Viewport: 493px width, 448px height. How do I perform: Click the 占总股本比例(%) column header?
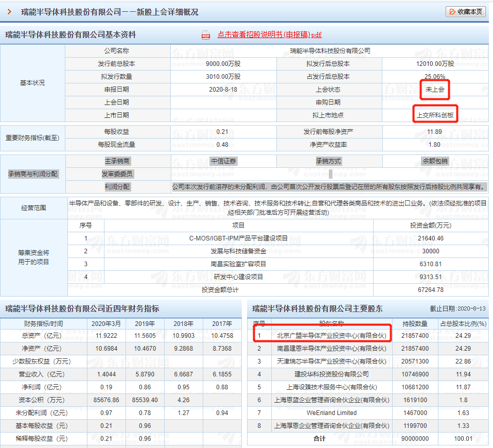point(463,324)
